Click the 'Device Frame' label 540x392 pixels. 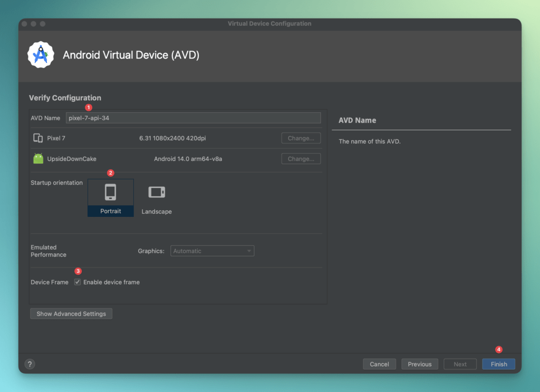click(49, 282)
